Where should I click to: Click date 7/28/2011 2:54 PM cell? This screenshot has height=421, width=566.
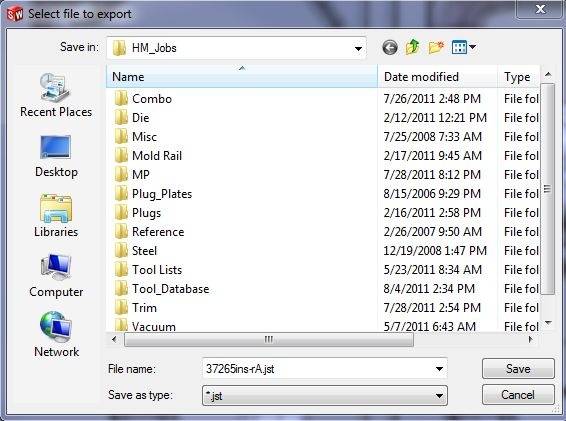tap(432, 308)
